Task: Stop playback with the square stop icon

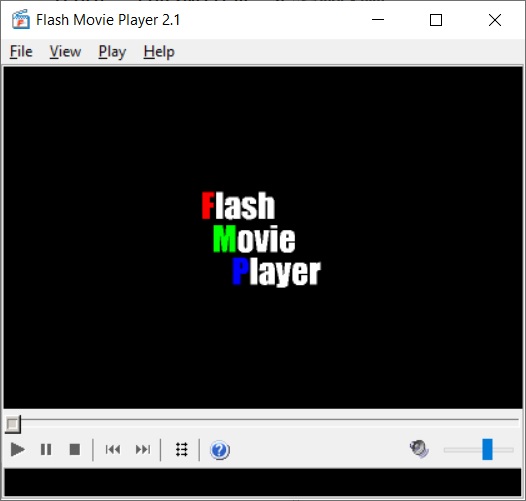Action: (x=74, y=450)
